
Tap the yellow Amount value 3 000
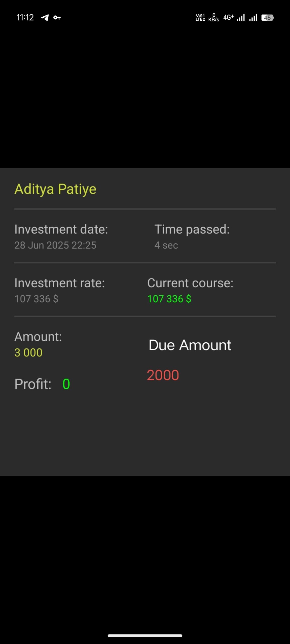coord(28,352)
